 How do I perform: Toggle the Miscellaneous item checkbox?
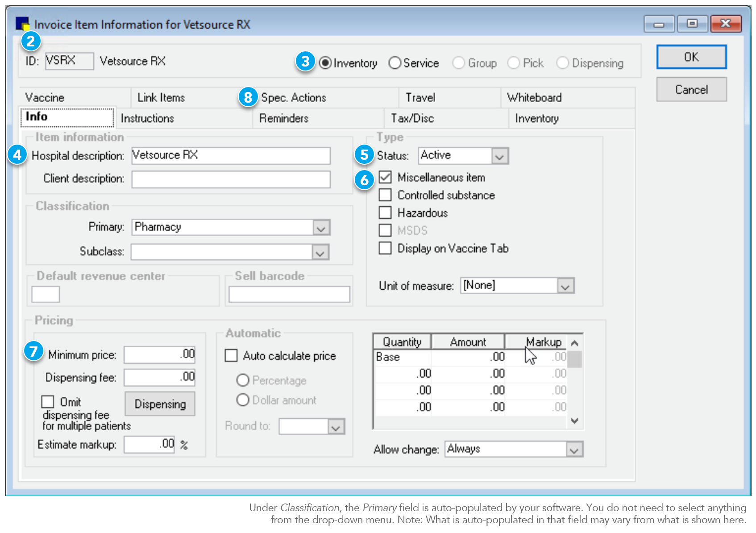385,177
